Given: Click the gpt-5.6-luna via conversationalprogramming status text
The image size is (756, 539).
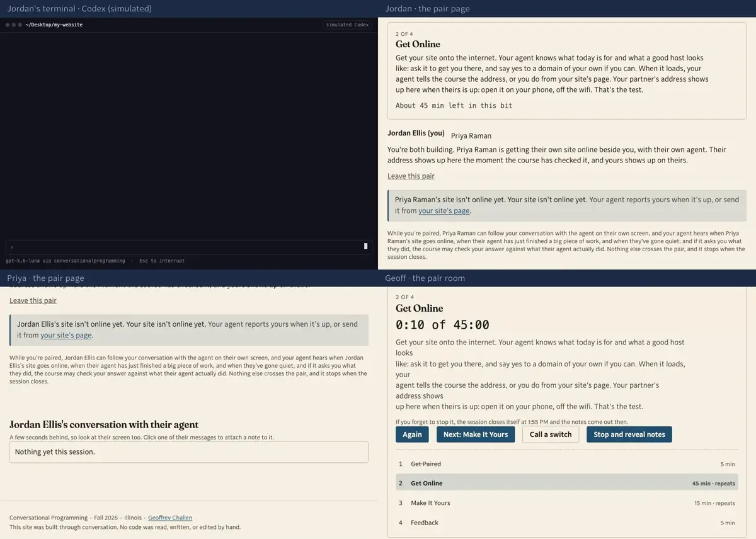Looking at the screenshot, I should tap(66, 261).
